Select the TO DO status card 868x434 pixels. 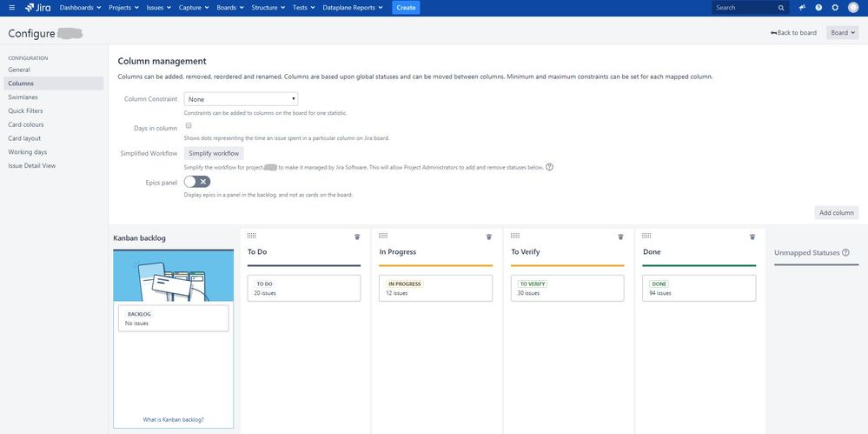(304, 288)
